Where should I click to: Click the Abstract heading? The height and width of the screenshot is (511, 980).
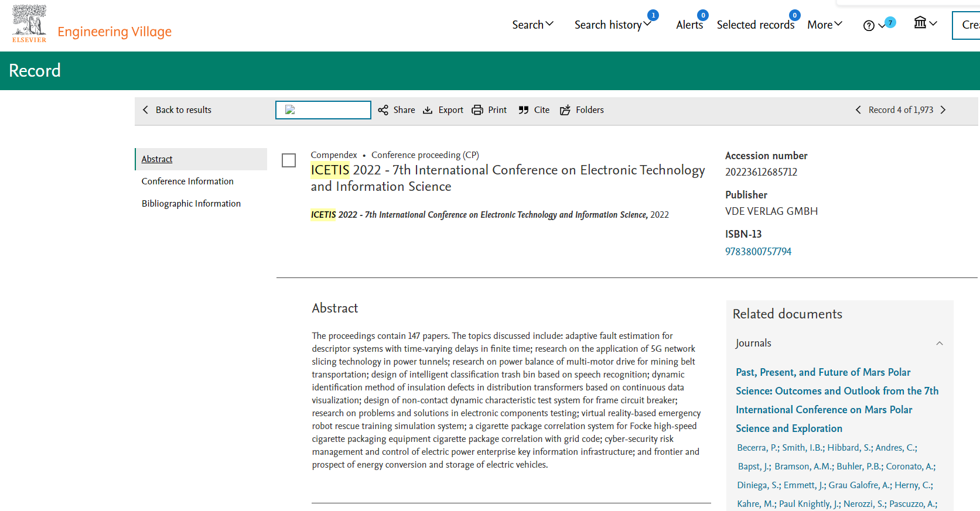334,308
